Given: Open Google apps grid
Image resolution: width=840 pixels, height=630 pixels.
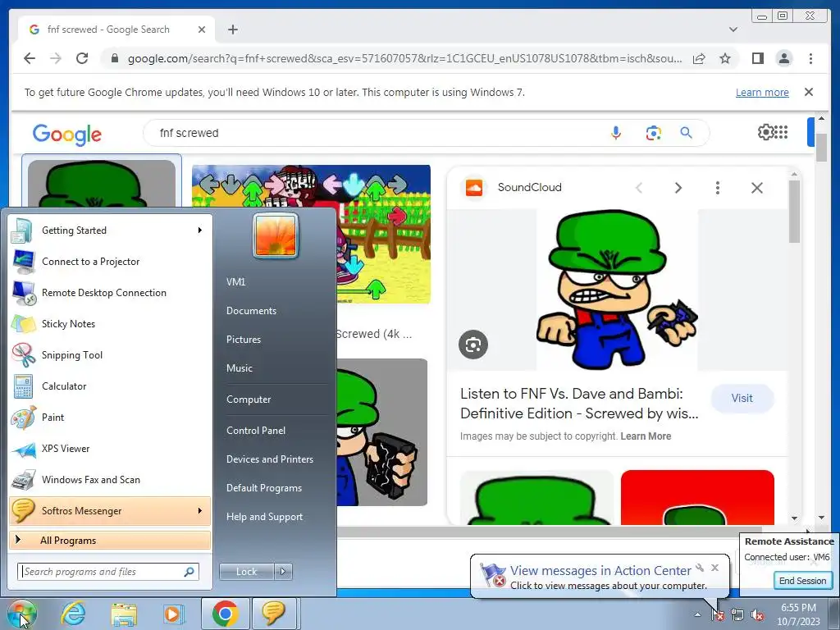Looking at the screenshot, I should (781, 132).
